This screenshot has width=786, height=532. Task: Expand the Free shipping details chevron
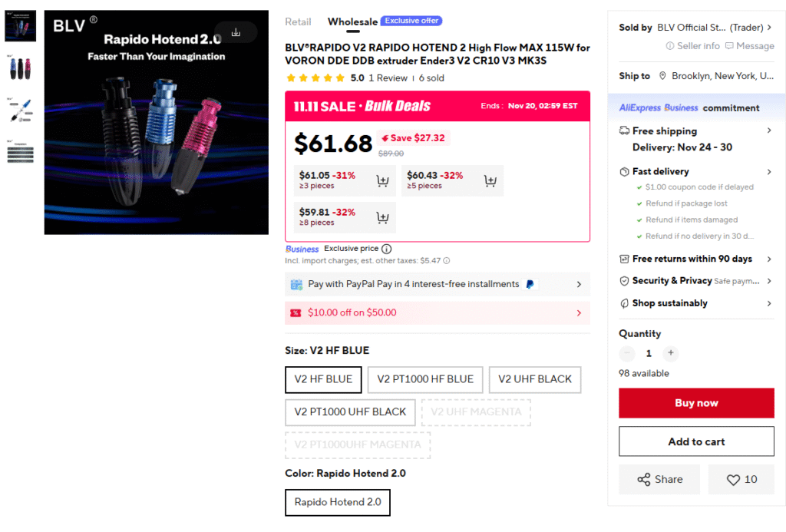pos(769,131)
